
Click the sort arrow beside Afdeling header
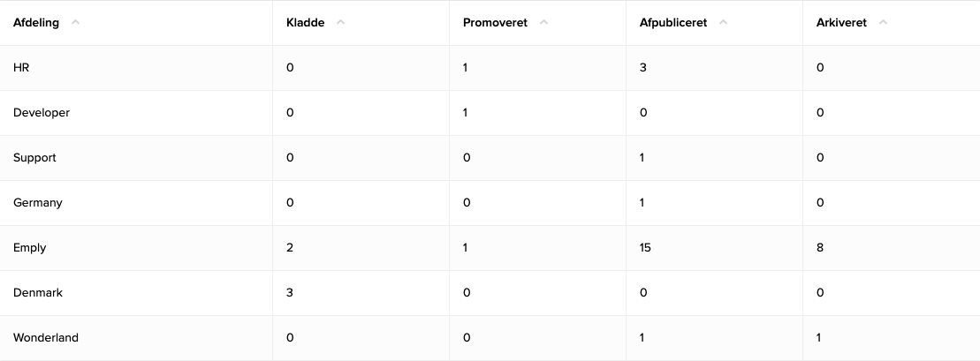75,23
